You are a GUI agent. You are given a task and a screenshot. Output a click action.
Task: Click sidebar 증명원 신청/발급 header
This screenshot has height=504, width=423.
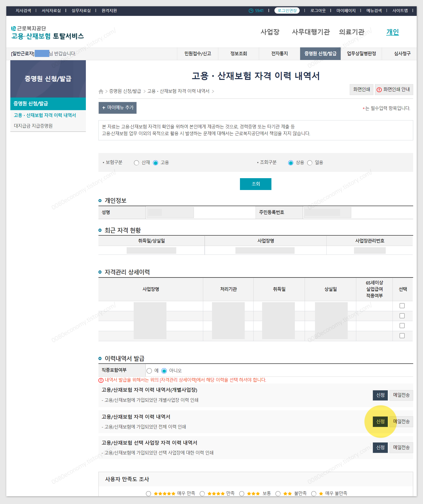48,104
